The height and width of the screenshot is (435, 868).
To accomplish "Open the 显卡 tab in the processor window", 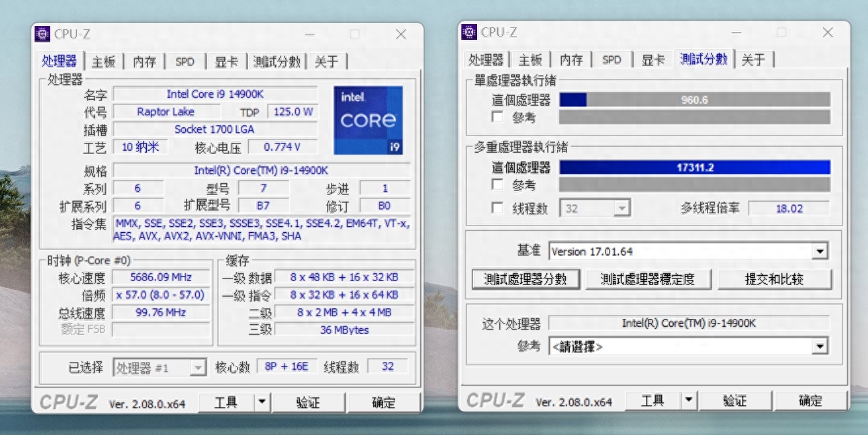I will click(x=226, y=61).
